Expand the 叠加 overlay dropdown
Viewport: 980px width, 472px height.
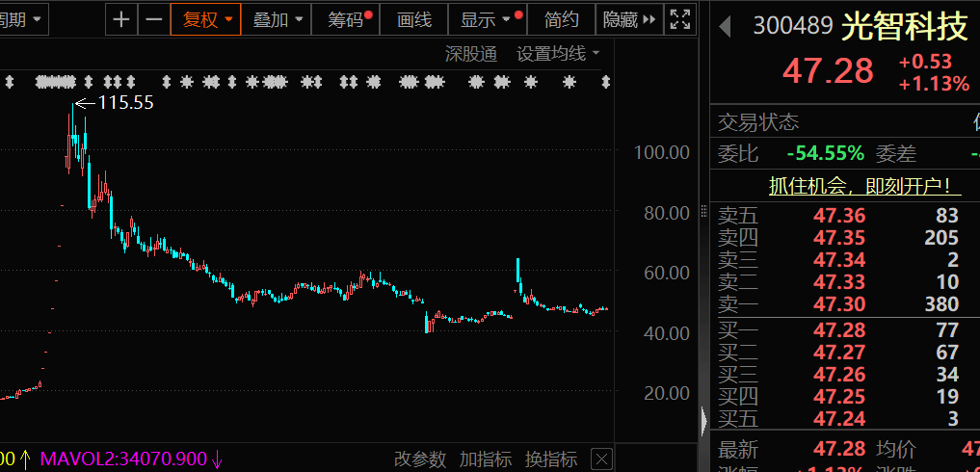pos(278,19)
